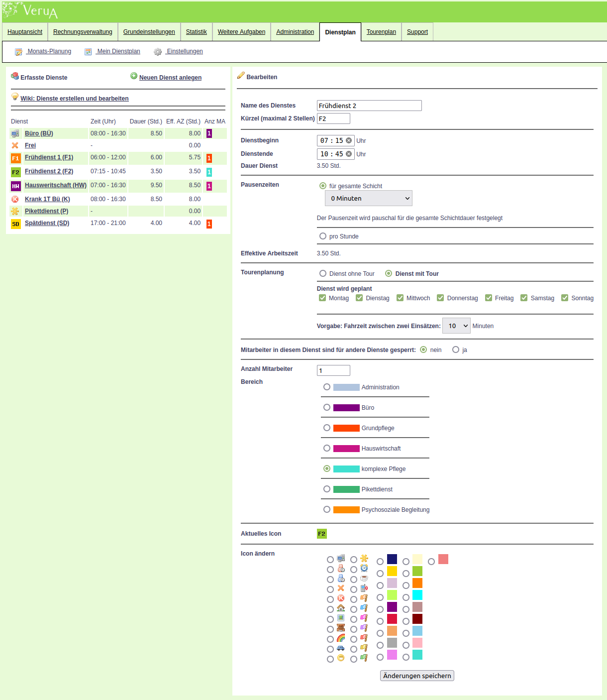Clear the Dienstbeginn time field

[x=349, y=140]
